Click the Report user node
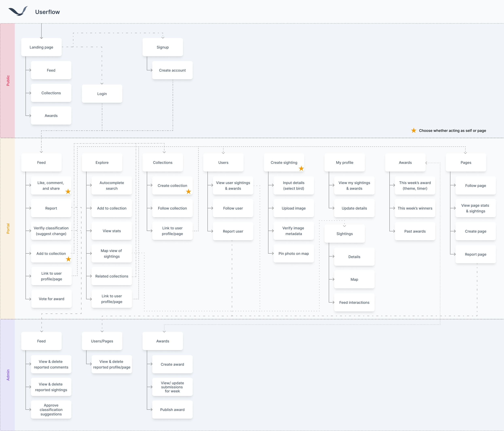The image size is (504, 431). coord(233,231)
